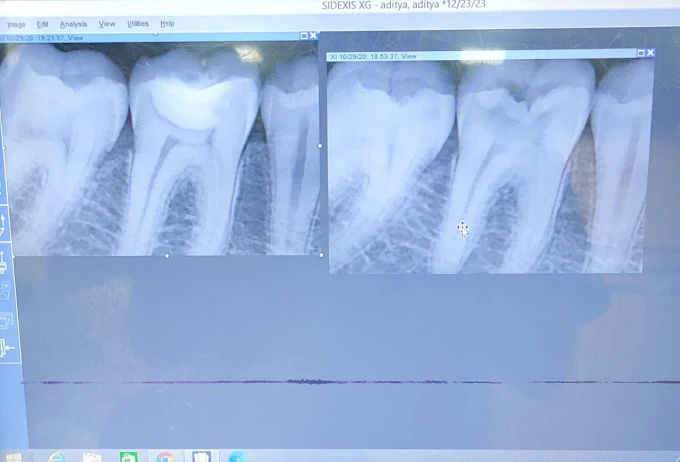Click the X-ray unit icon in sidebar

click(x=4, y=261)
